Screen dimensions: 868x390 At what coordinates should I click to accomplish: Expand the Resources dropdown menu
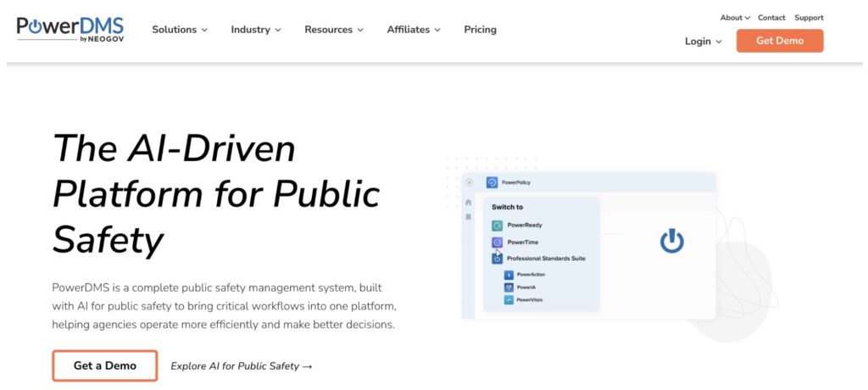point(334,30)
